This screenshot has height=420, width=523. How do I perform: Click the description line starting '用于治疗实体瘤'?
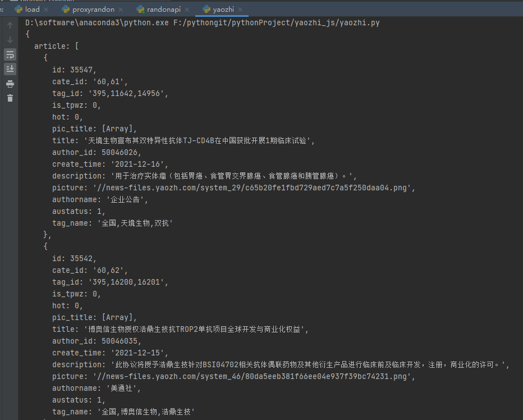(204, 176)
